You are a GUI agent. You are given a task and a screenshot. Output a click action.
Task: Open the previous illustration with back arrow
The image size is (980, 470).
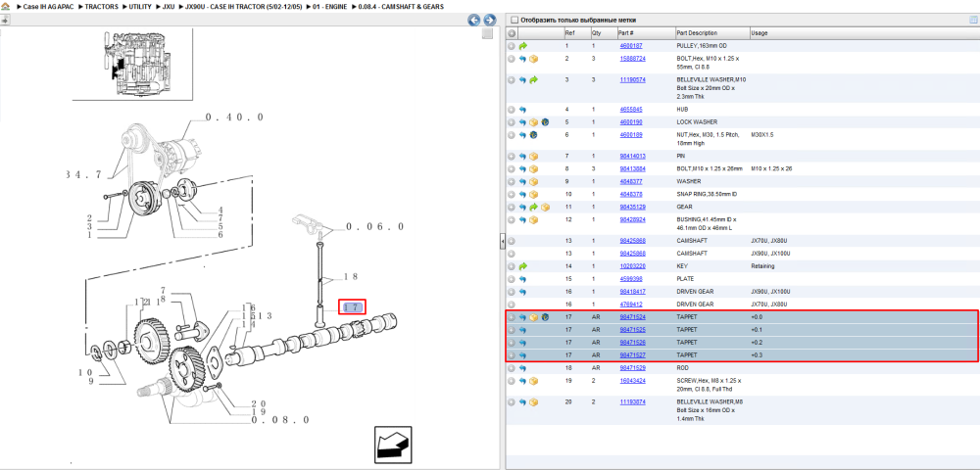coord(474,20)
